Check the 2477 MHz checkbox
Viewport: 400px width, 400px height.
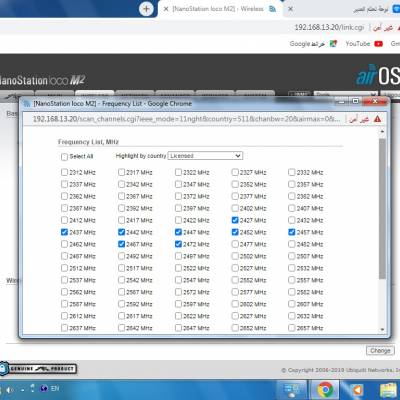coord(235,244)
